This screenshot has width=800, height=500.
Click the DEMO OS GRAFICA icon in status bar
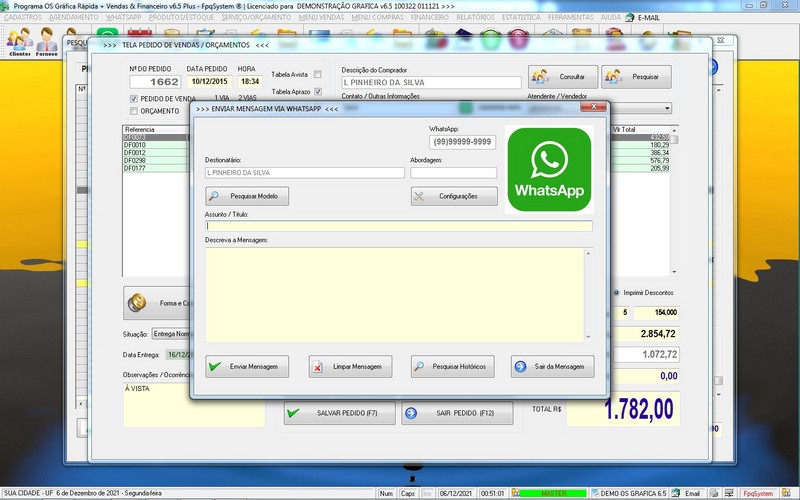pos(595,493)
